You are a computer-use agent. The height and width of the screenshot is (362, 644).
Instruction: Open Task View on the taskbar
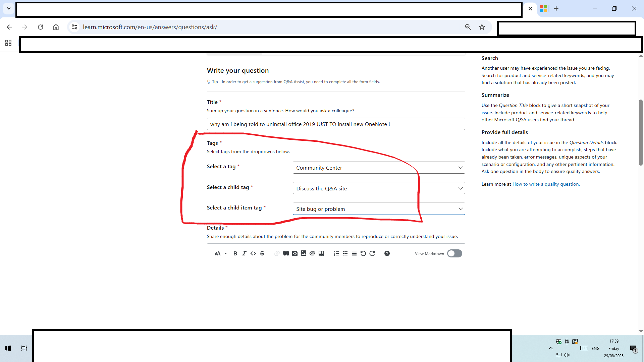[x=24, y=348]
